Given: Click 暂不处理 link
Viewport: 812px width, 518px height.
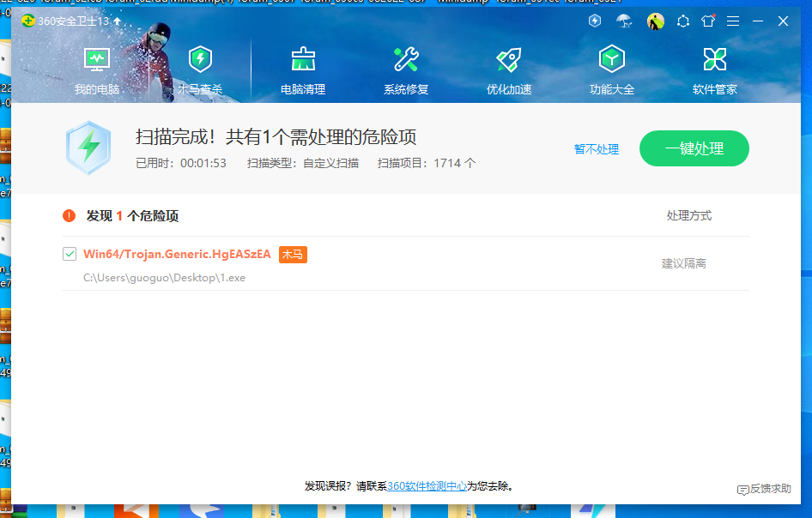Looking at the screenshot, I should click(x=597, y=149).
